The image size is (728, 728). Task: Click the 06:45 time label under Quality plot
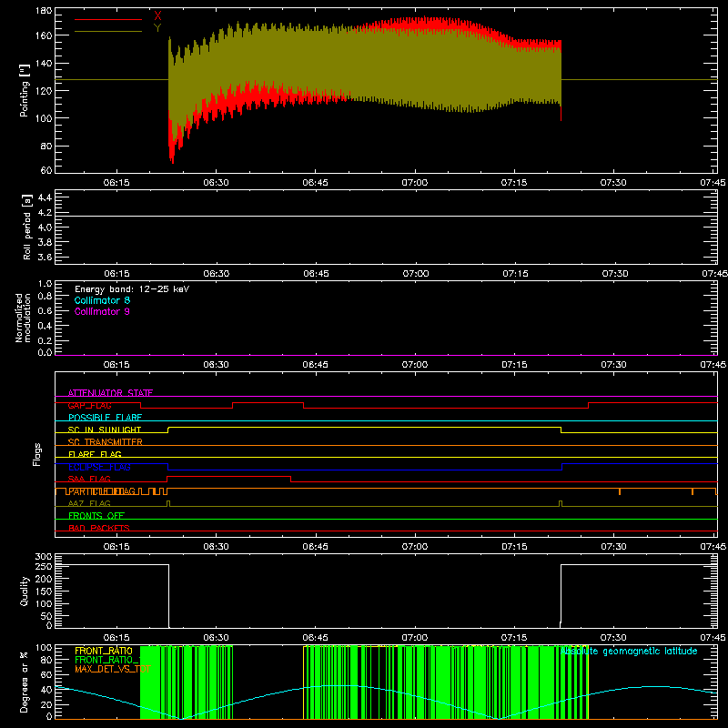point(315,638)
